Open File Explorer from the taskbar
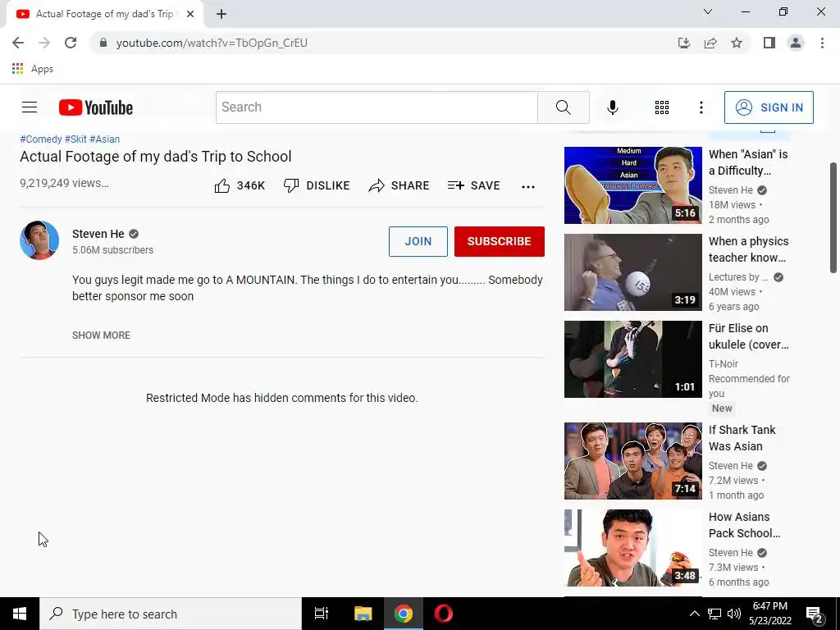Image resolution: width=840 pixels, height=630 pixels. 363,614
